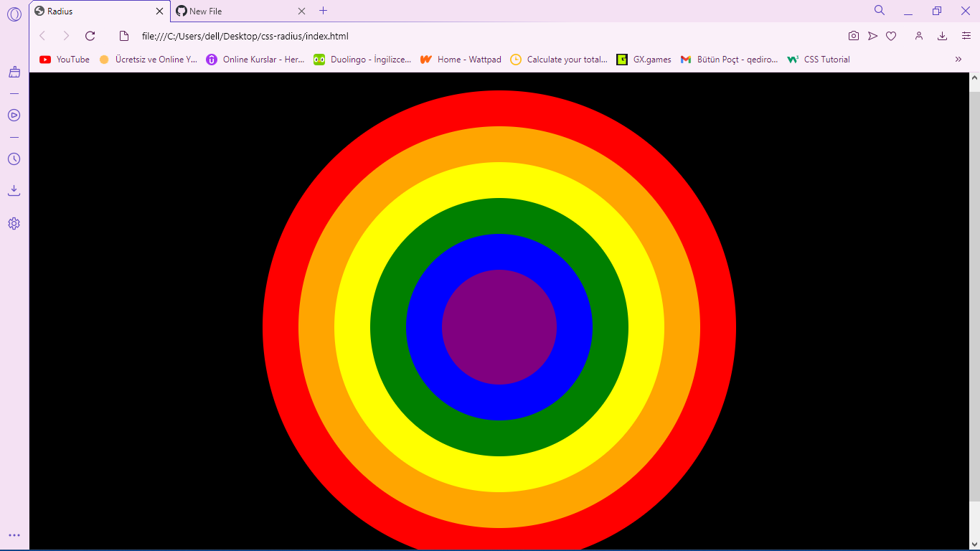Image resolution: width=980 pixels, height=551 pixels.
Task: Click the send arrow icon in the address bar
Action: 872,36
